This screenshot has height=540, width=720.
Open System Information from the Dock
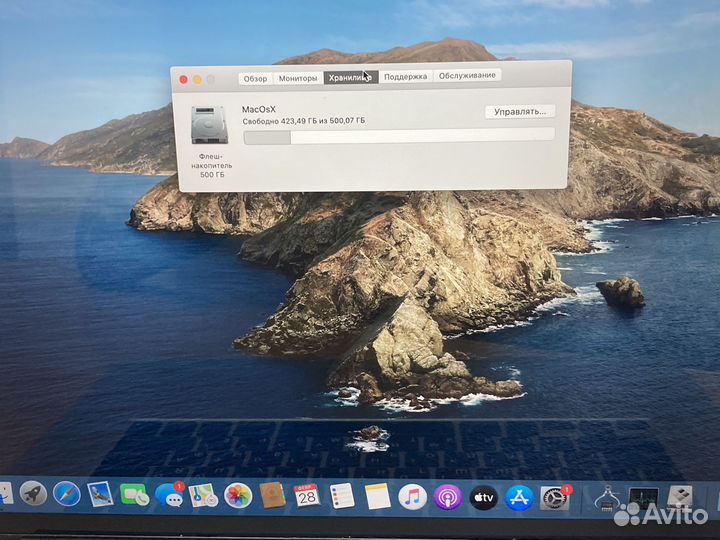[607, 499]
